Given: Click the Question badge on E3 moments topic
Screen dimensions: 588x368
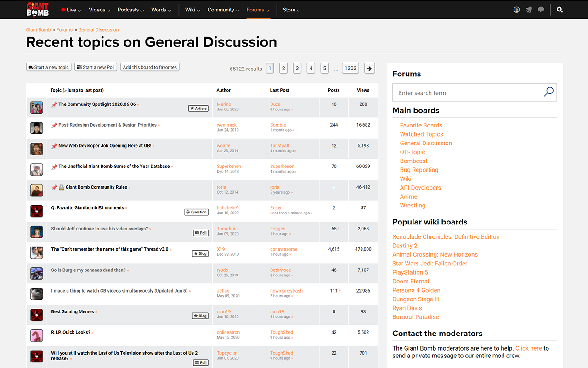Looking at the screenshot, I should click(x=197, y=212).
